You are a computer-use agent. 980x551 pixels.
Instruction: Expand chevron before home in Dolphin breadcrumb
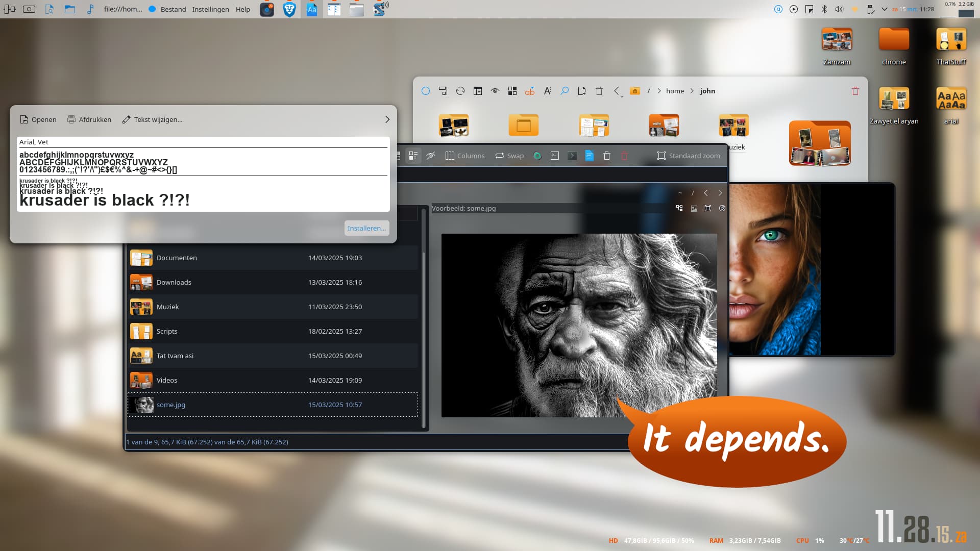pos(659,91)
